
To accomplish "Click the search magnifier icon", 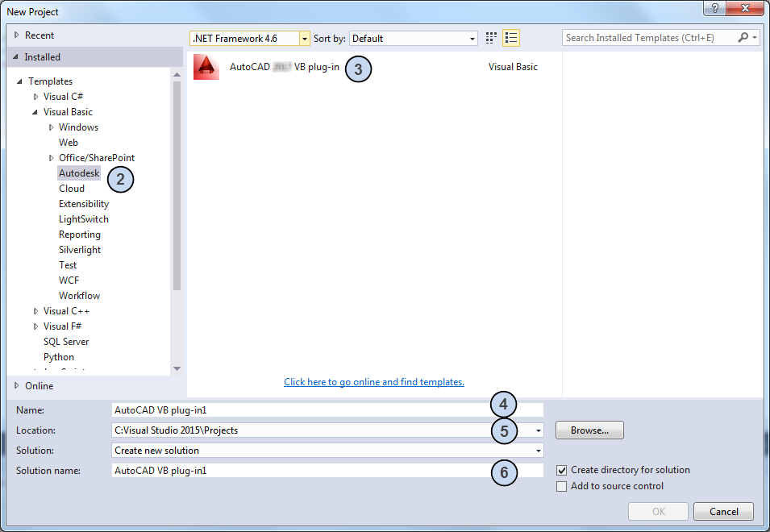I will pyautogui.click(x=743, y=37).
